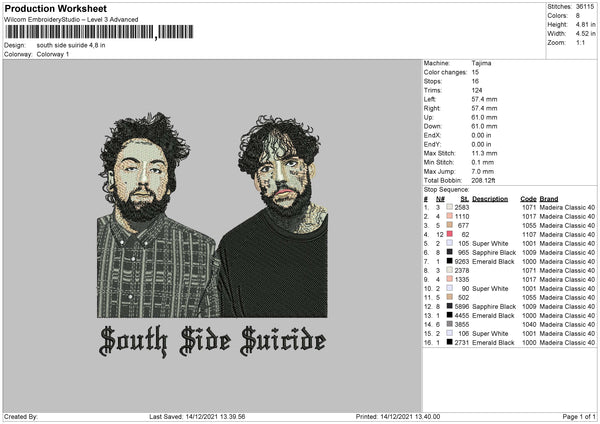The height and width of the screenshot is (424, 600).
Task: Click the Total Bobbin value 208.12ft
Action: (483, 180)
